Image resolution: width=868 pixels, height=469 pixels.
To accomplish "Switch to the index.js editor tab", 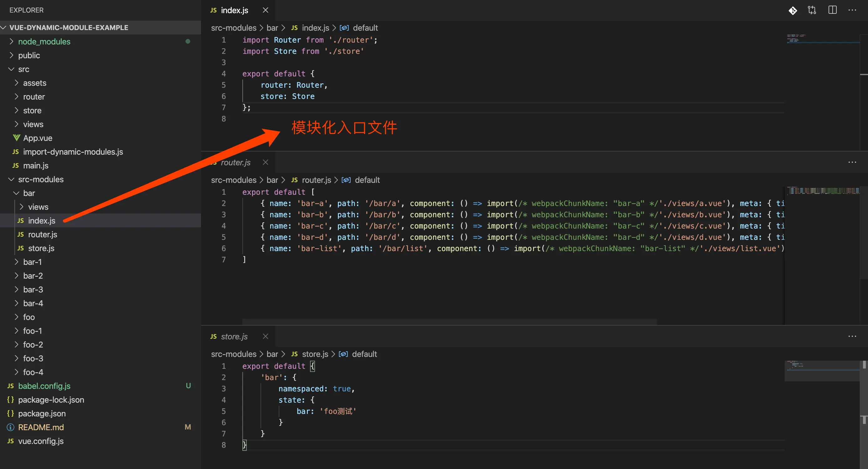I will [x=234, y=10].
